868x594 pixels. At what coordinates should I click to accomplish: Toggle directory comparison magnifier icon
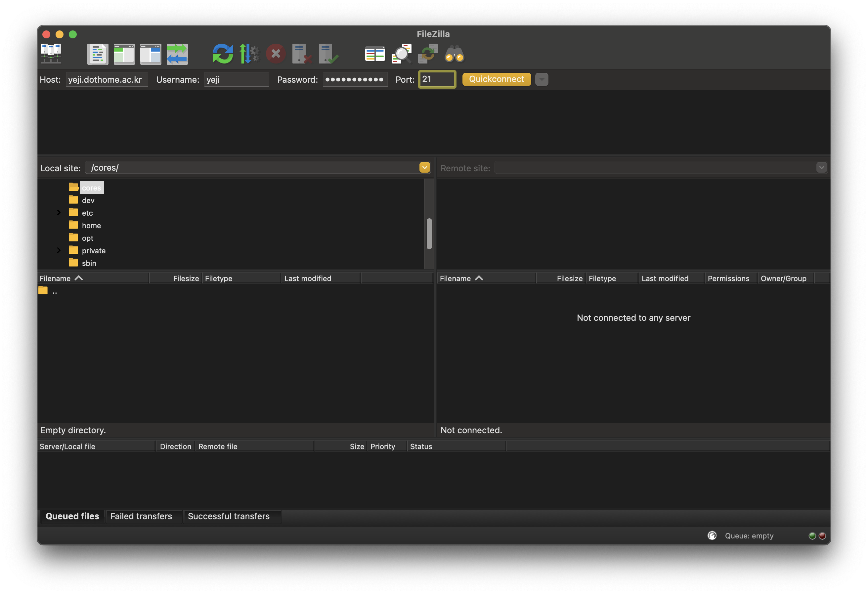click(402, 54)
